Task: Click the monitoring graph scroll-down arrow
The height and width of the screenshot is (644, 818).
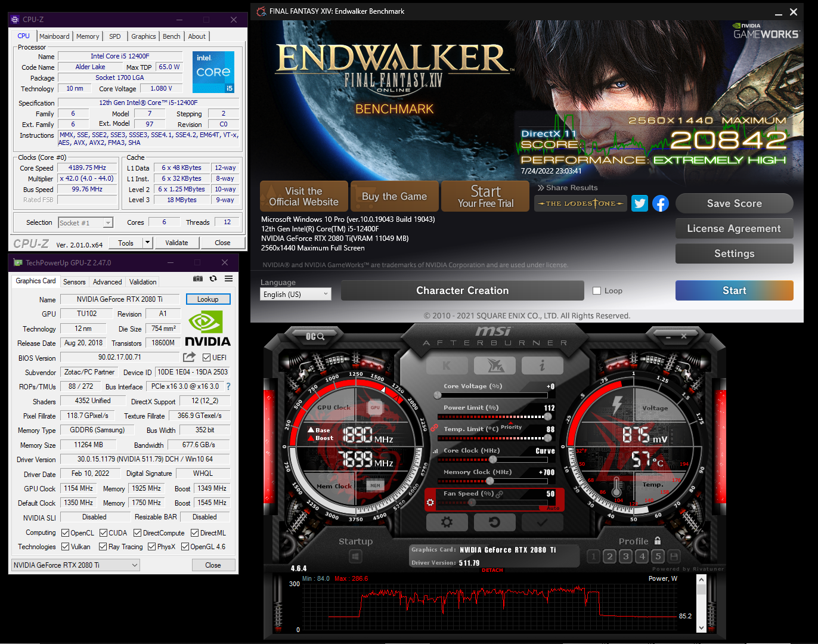Action: pyautogui.click(x=701, y=628)
